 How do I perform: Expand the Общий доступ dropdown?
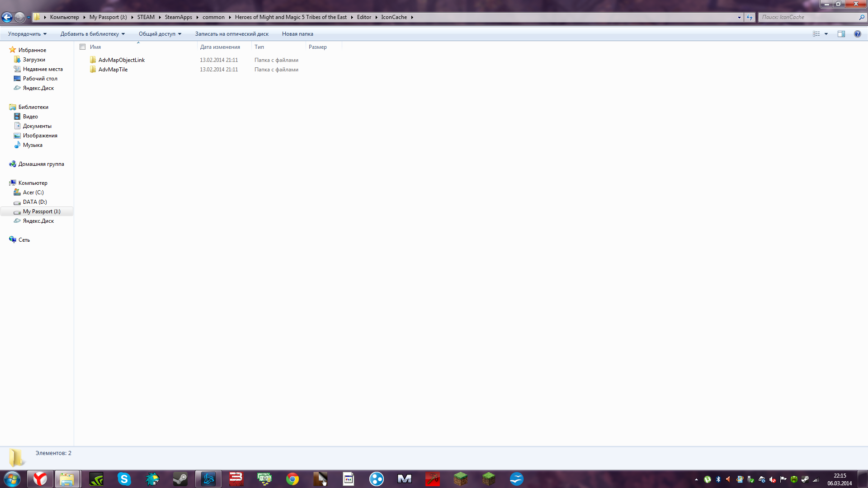160,34
